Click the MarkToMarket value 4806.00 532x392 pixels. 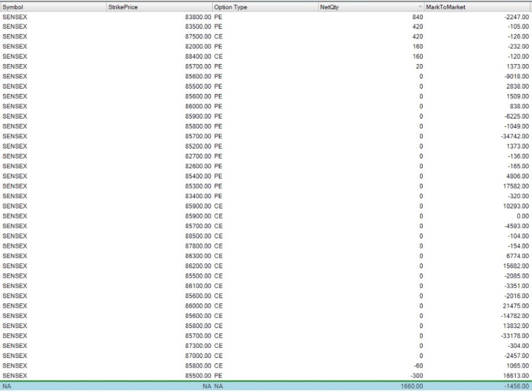coord(517,176)
